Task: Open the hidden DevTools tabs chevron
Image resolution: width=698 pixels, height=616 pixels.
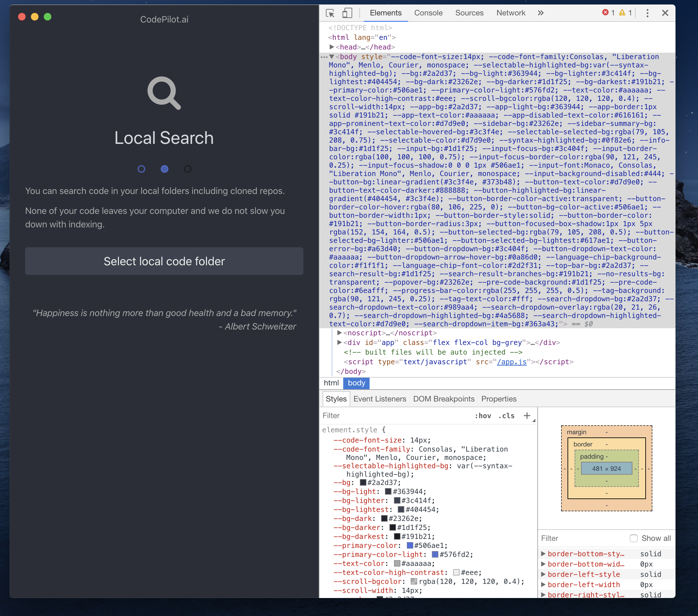Action: click(541, 13)
